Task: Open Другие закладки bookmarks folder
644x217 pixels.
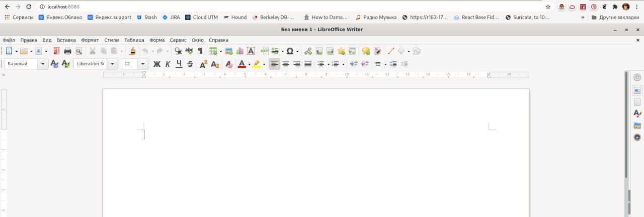Action: (615, 17)
